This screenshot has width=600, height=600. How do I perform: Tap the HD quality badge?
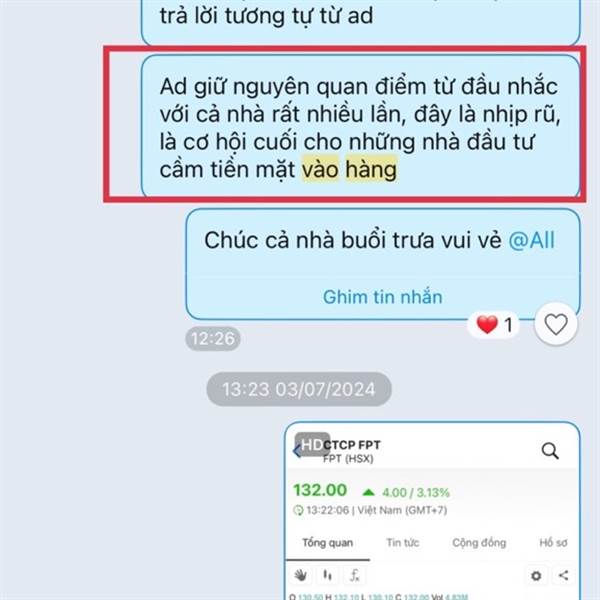[x=312, y=445]
